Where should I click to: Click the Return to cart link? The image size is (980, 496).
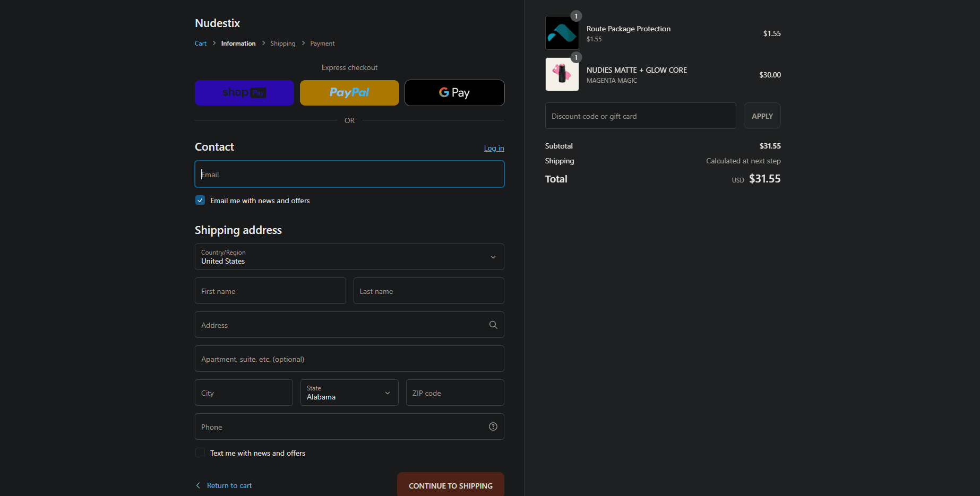point(229,485)
